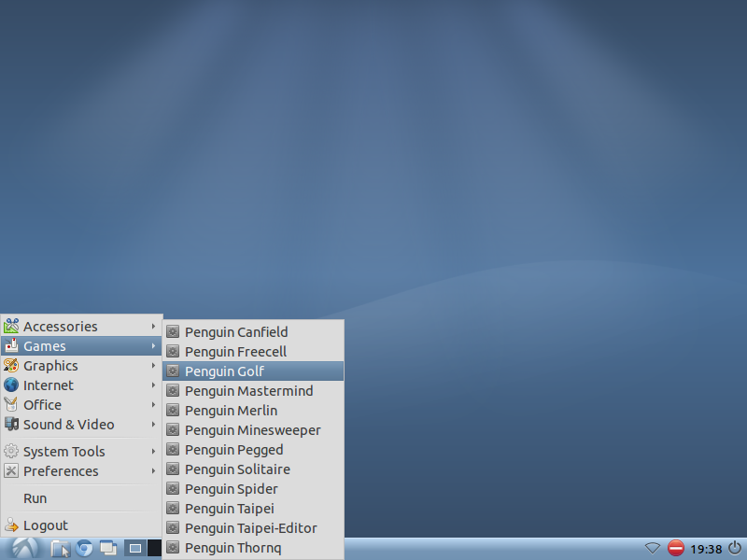747x560 pixels.
Task: Click the Penguin Solitaire gear icon
Action: (173, 469)
